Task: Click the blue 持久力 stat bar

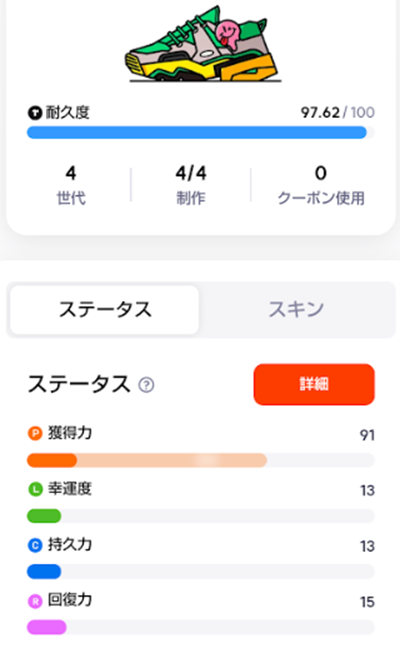Action: 201,572
